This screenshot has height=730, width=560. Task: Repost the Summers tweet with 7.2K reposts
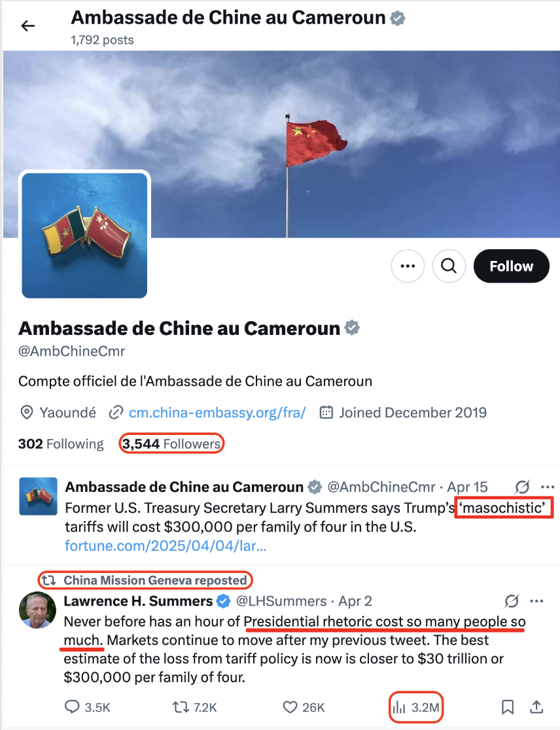pyautogui.click(x=194, y=707)
